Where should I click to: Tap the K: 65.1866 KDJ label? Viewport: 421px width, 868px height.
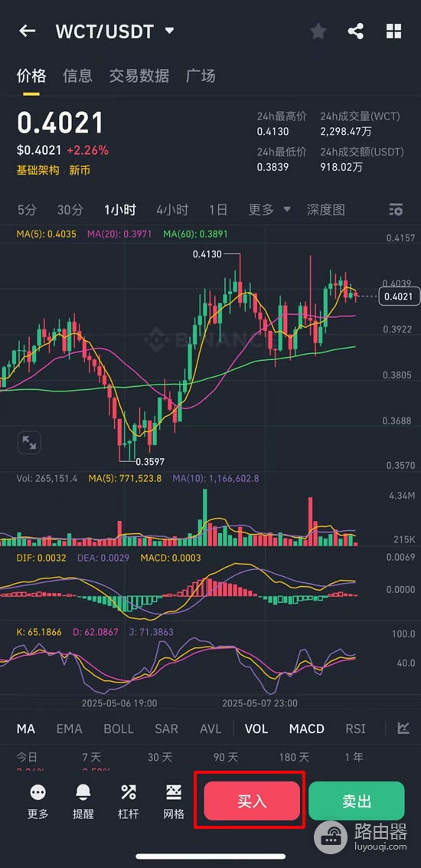pos(39,631)
